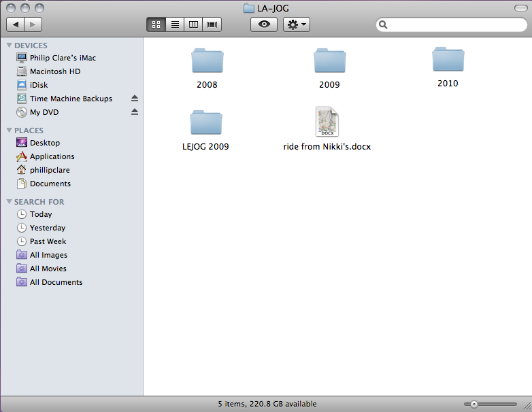Collapse the DEVICES section
The height and width of the screenshot is (412, 532).
[9, 46]
